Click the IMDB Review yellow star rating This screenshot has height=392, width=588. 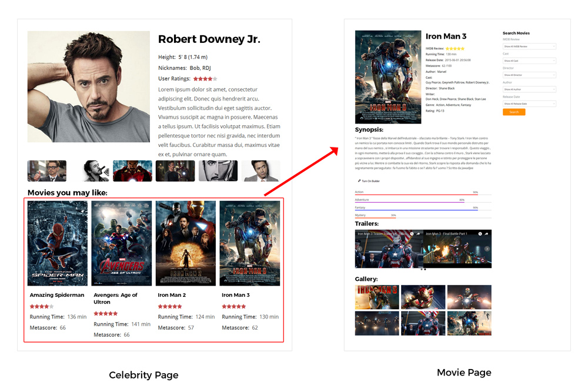pyautogui.click(x=455, y=49)
